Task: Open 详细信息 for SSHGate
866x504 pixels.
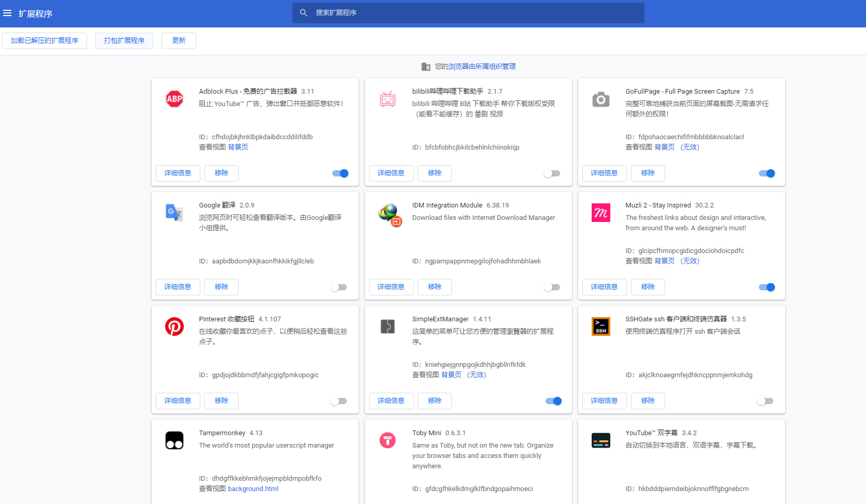Action: point(605,401)
